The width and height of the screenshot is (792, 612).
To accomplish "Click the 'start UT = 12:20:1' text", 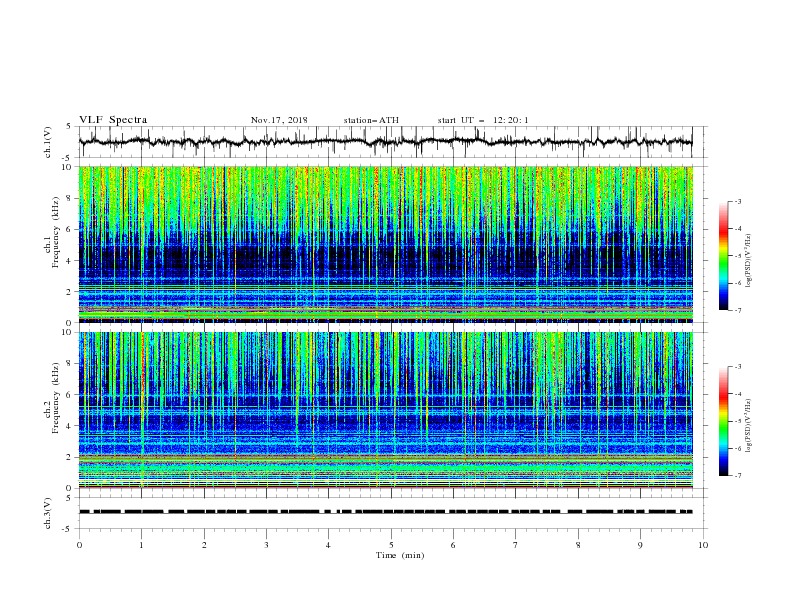I will [x=483, y=120].
